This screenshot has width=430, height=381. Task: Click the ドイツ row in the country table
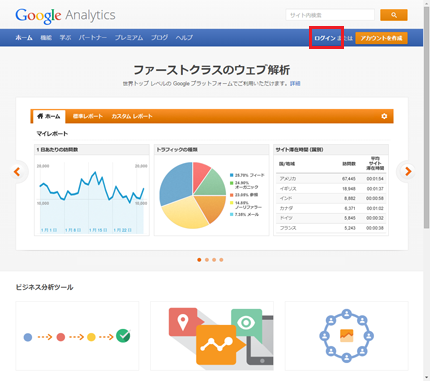coord(331,218)
